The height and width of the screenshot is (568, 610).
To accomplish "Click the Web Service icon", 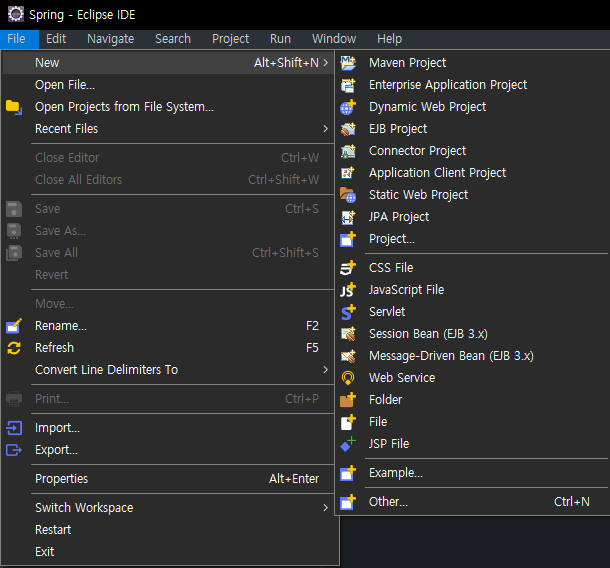I will tap(348, 378).
